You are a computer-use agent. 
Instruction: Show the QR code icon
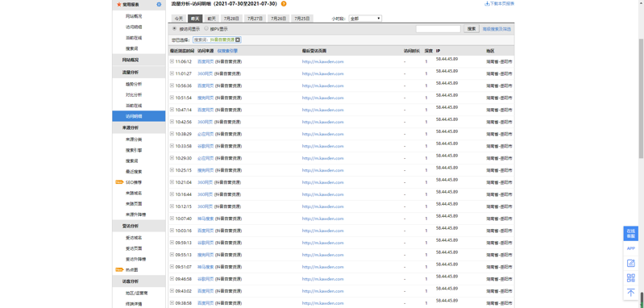(x=630, y=278)
